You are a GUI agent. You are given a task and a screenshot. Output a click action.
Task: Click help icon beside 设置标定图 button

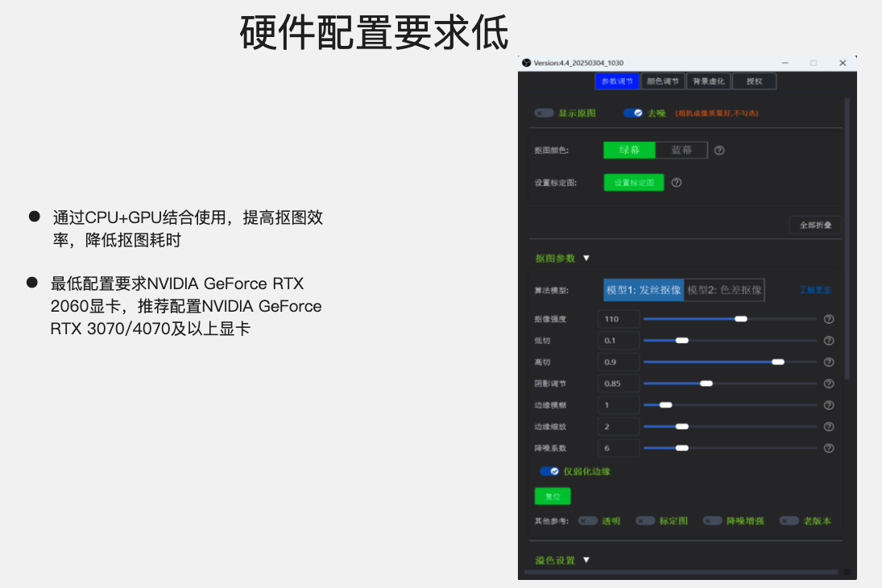pos(677,183)
